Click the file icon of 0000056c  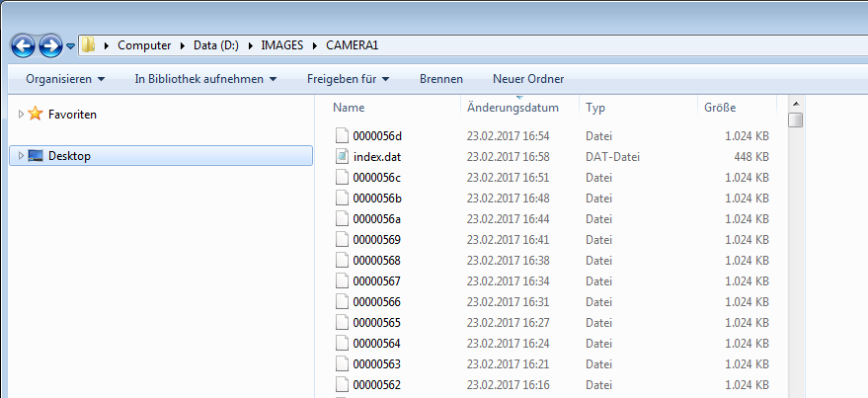(343, 178)
